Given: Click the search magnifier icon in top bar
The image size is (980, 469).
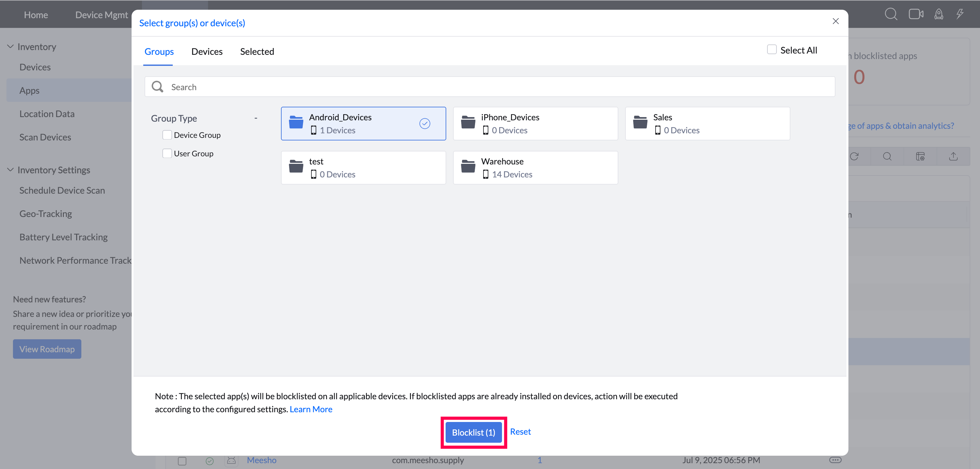Looking at the screenshot, I should [891, 15].
